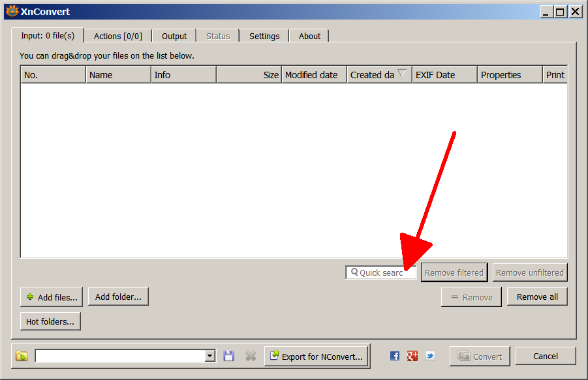Sort by Modified date column header
The height and width of the screenshot is (380, 588).
pos(315,75)
